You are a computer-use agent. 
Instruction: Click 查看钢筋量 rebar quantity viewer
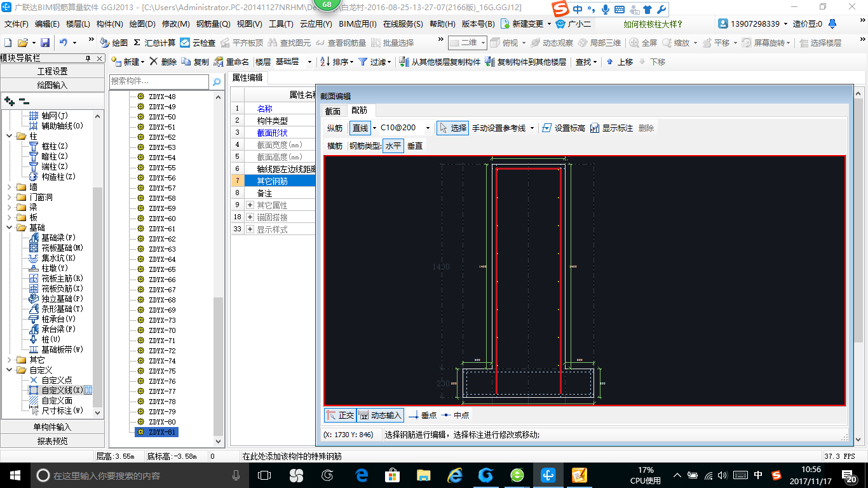341,43
